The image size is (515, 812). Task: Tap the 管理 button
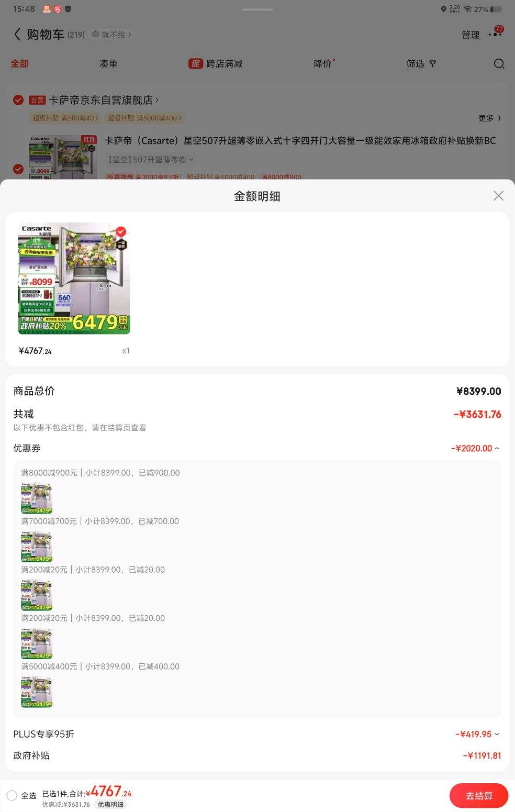point(471,35)
